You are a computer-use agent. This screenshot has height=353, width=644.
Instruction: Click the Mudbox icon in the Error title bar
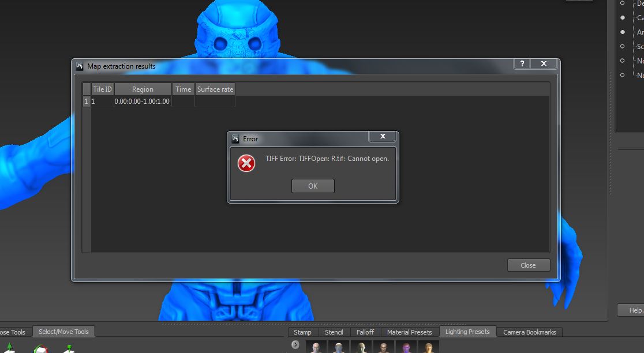pos(236,138)
